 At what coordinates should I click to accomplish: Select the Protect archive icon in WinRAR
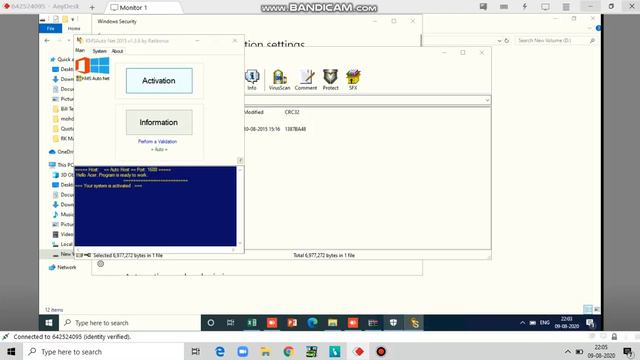tap(331, 80)
